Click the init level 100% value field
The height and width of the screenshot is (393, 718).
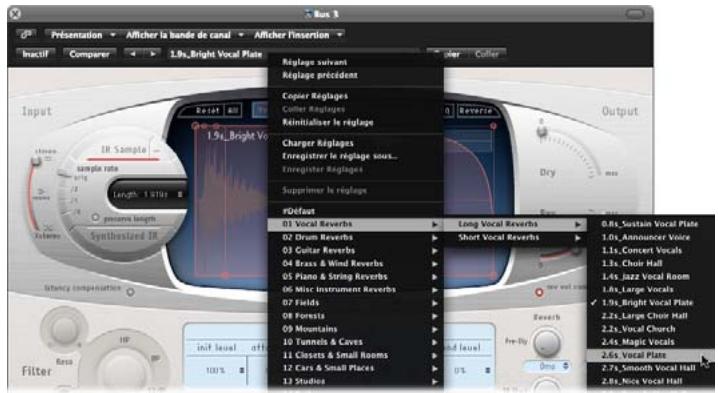coord(216,370)
